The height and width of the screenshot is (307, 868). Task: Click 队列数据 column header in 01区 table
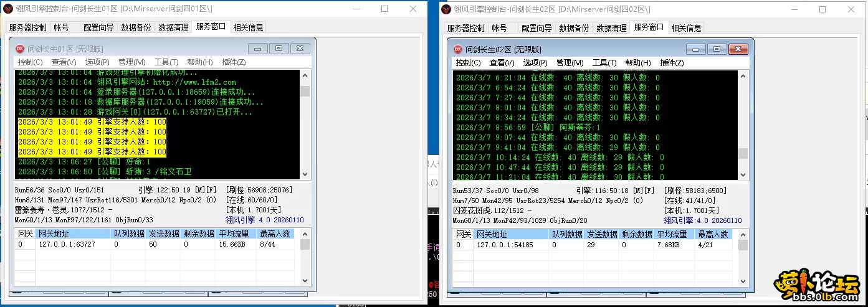click(129, 234)
